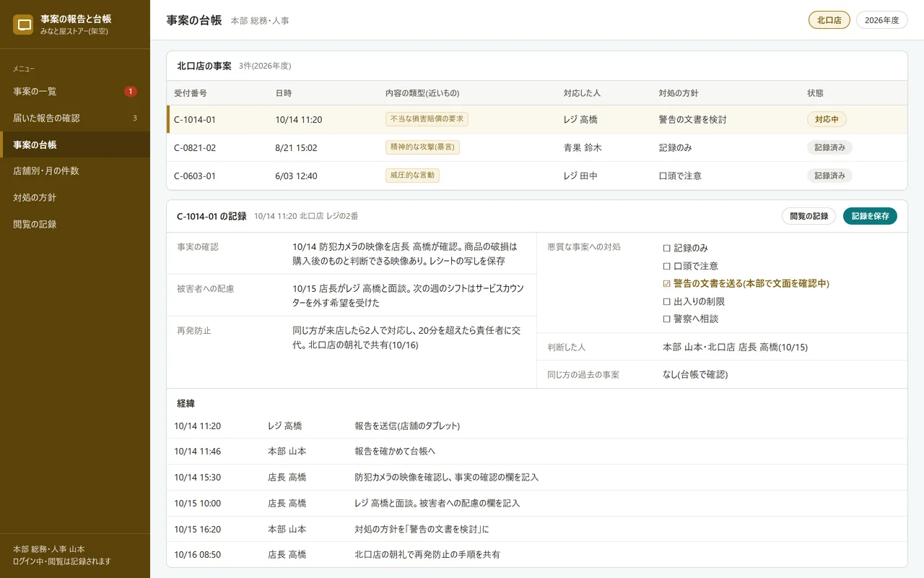
Task: Open 届いた報告の確認 menu item
Action: click(75, 118)
